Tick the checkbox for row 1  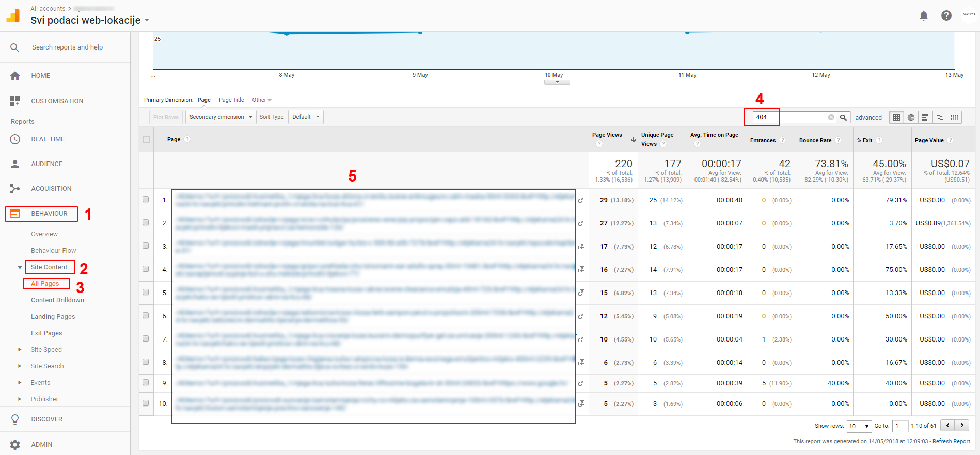click(x=146, y=199)
